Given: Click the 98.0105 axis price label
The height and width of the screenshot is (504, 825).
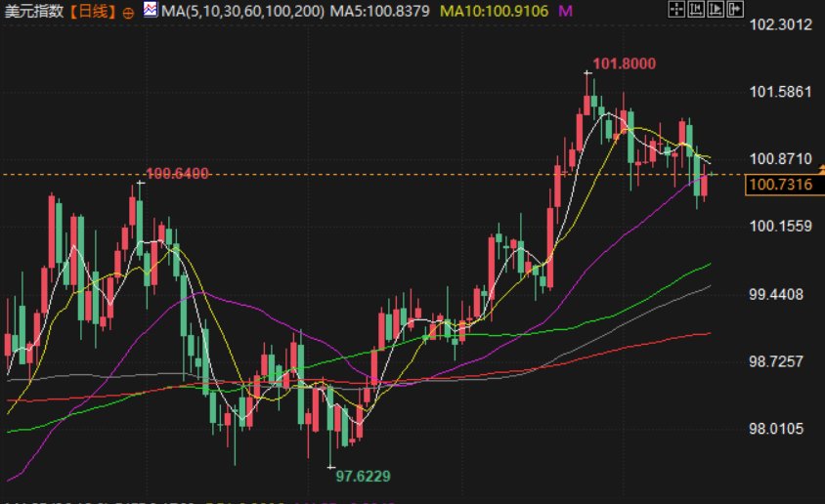Looking at the screenshot, I should pos(776,429).
